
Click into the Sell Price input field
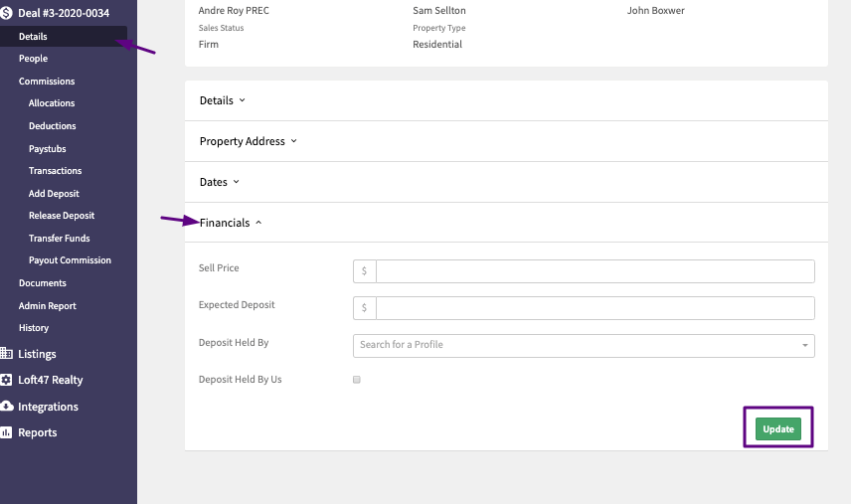(596, 271)
